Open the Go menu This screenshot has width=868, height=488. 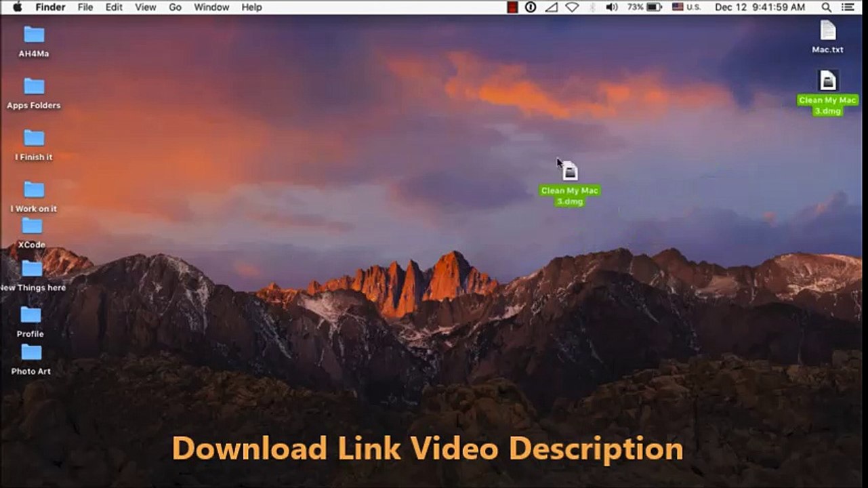[175, 7]
